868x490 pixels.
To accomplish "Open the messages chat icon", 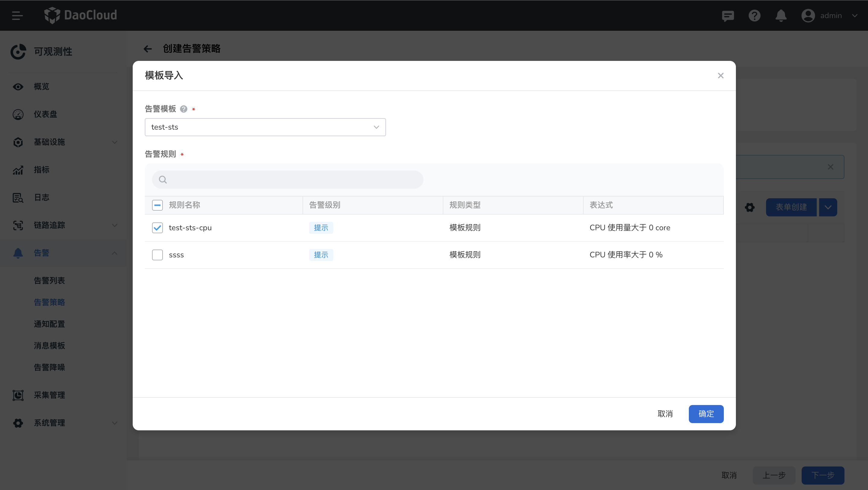I will [x=728, y=15].
